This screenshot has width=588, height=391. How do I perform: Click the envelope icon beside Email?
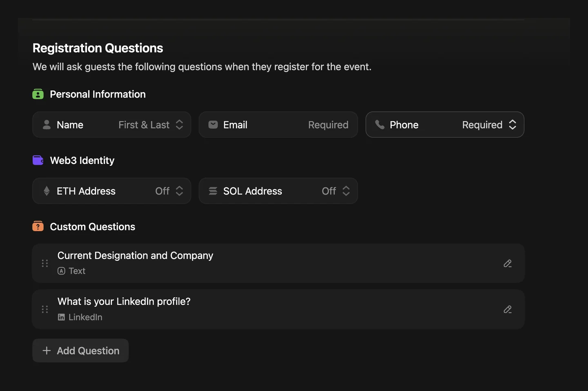(213, 125)
